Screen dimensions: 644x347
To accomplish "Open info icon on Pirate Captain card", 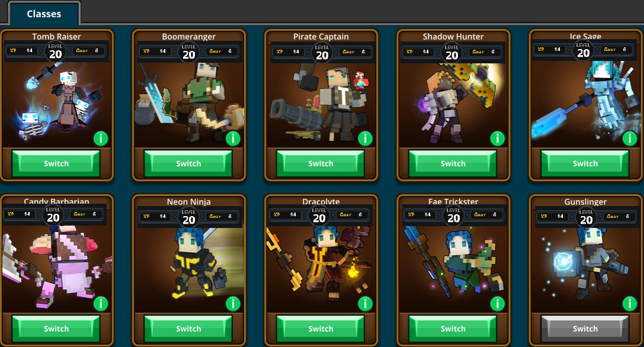I will (365, 139).
